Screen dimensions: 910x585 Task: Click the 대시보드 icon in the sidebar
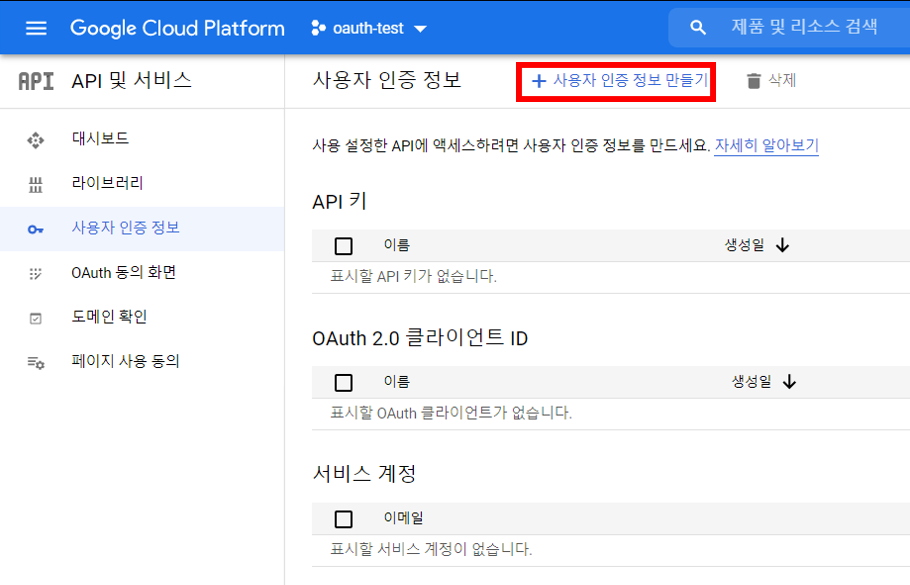[x=35, y=140]
